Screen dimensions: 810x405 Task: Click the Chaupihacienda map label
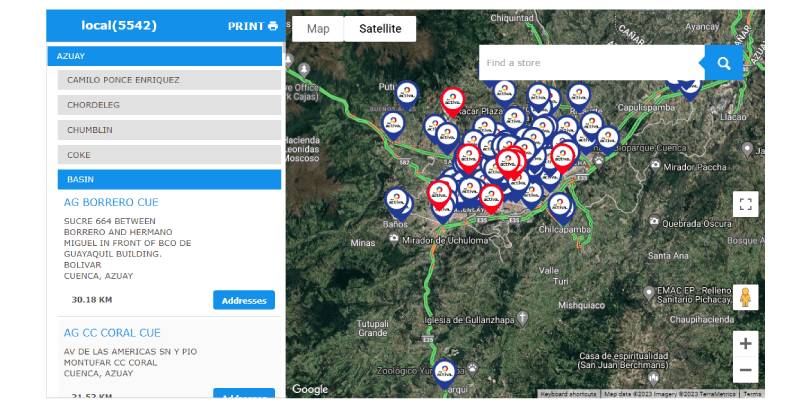point(700,320)
